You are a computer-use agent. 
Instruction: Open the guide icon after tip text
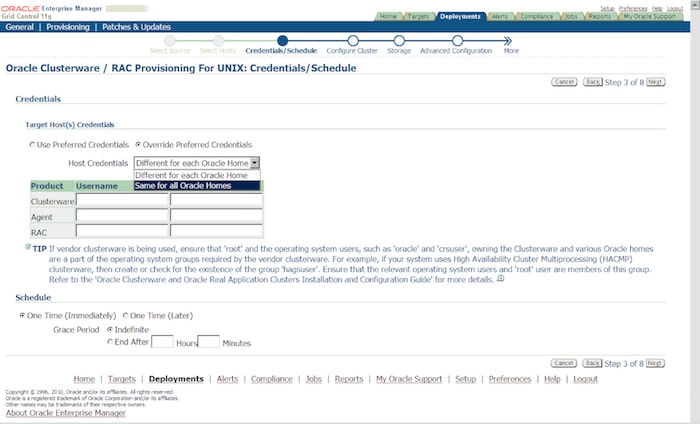[x=501, y=279]
